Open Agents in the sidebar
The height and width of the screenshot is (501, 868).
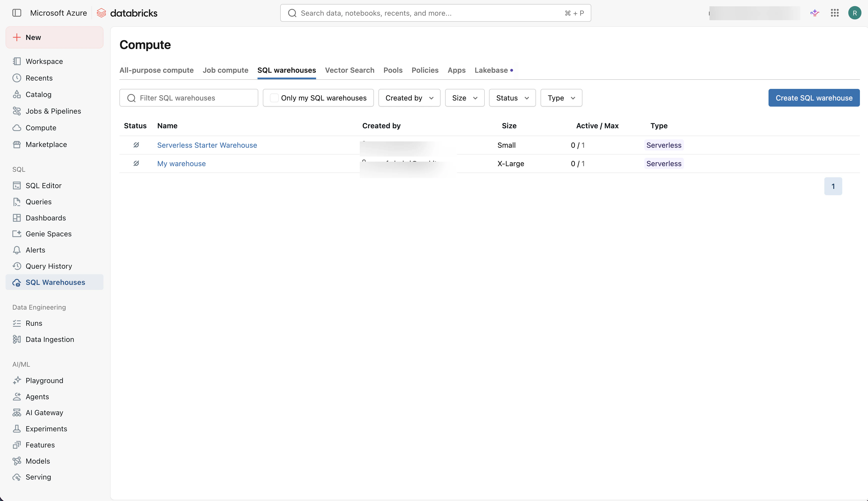pyautogui.click(x=54, y=397)
